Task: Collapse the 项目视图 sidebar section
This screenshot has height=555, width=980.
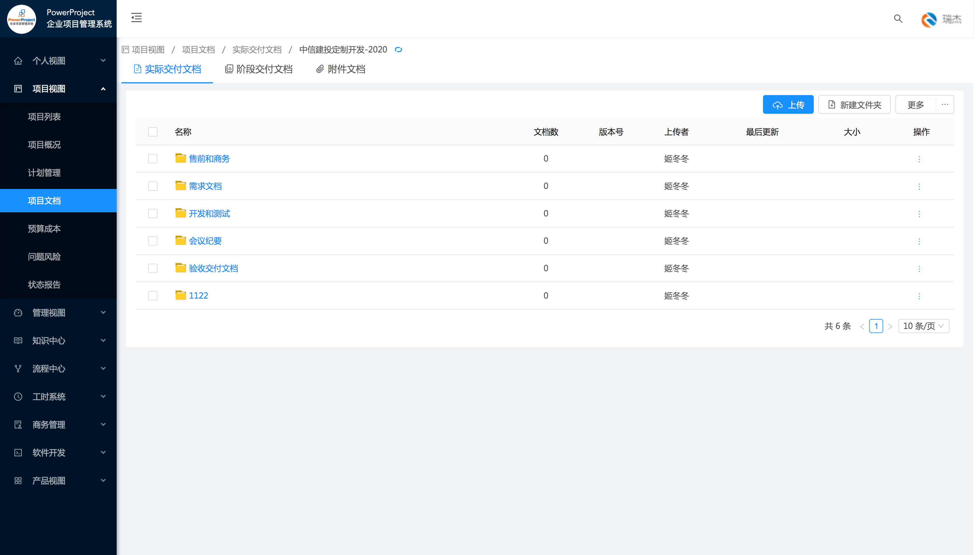Action: tap(58, 89)
